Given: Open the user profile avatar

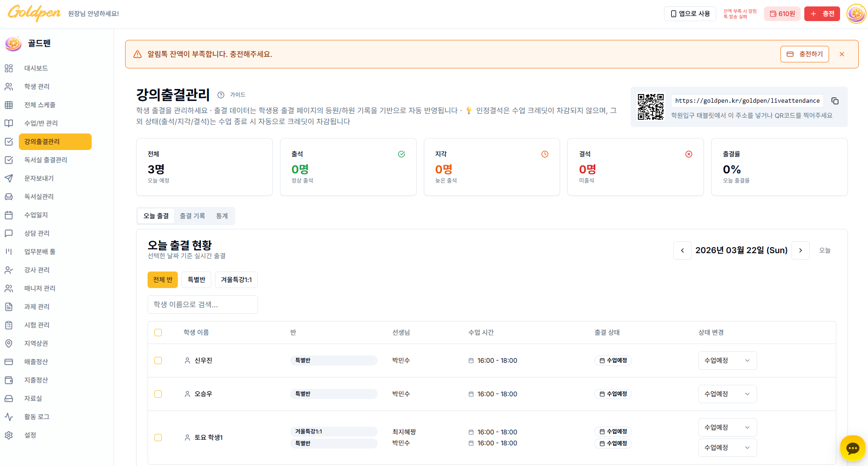Looking at the screenshot, I should [x=856, y=14].
